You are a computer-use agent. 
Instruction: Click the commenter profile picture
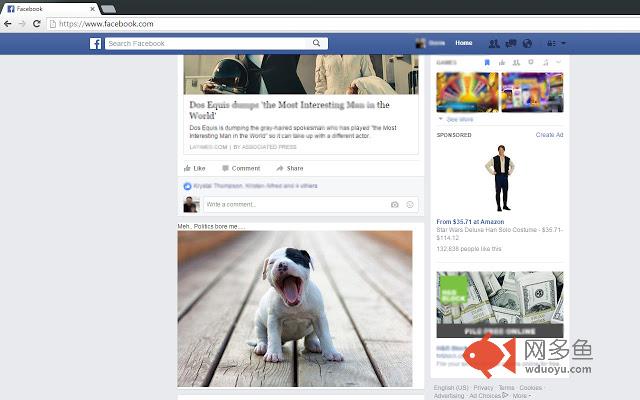(191, 204)
